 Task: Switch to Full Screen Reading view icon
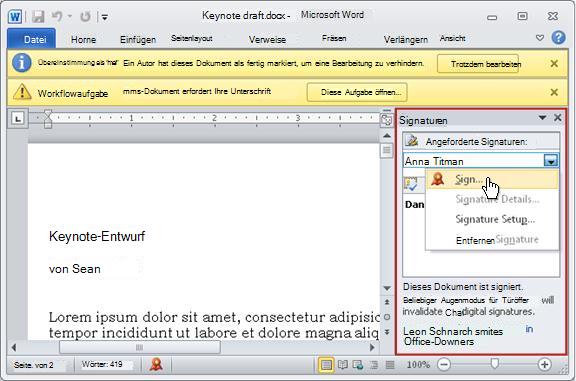(342, 365)
